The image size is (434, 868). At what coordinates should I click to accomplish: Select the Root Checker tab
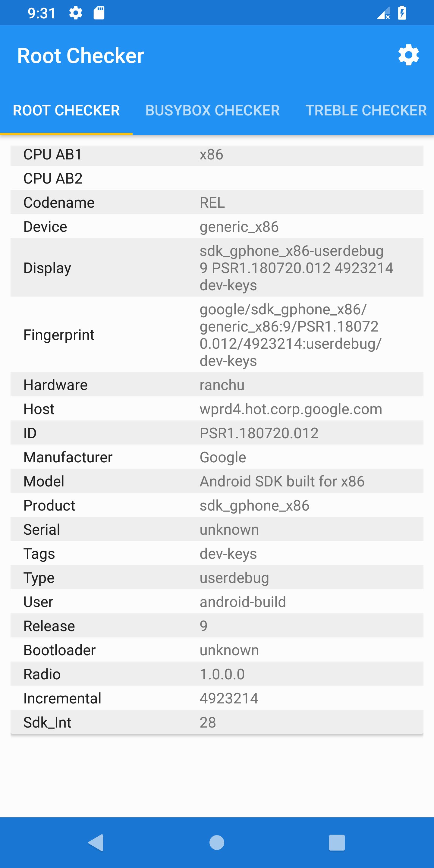[x=66, y=111]
